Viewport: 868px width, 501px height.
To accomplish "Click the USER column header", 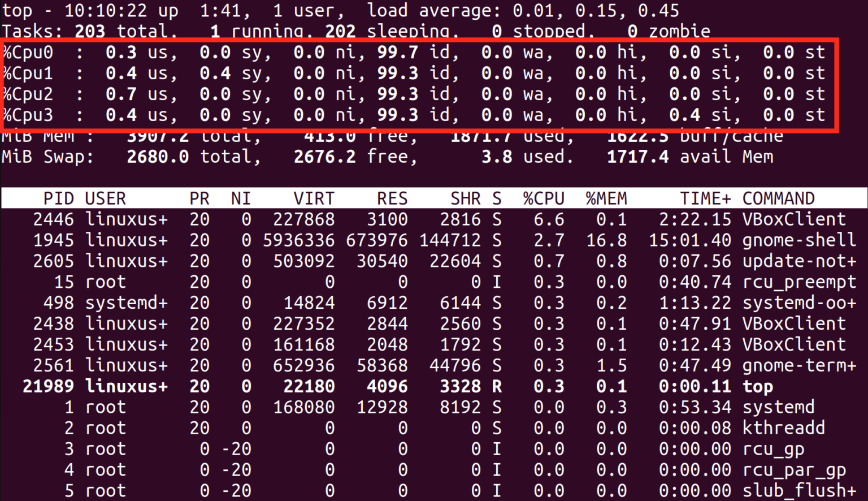I will [105, 198].
